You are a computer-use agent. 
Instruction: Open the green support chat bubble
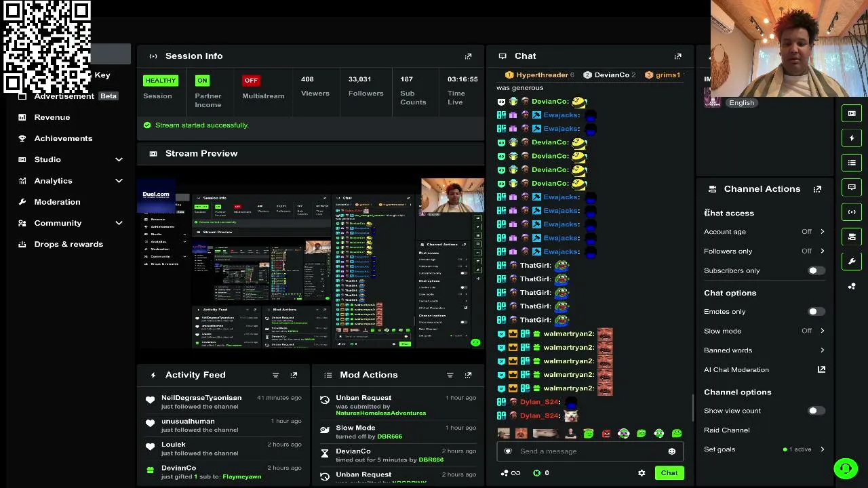coord(846,468)
